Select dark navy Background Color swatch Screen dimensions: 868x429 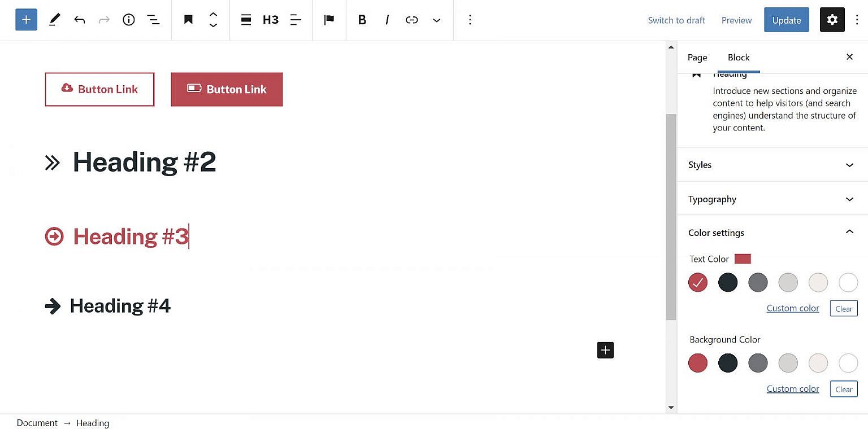pyautogui.click(x=728, y=363)
